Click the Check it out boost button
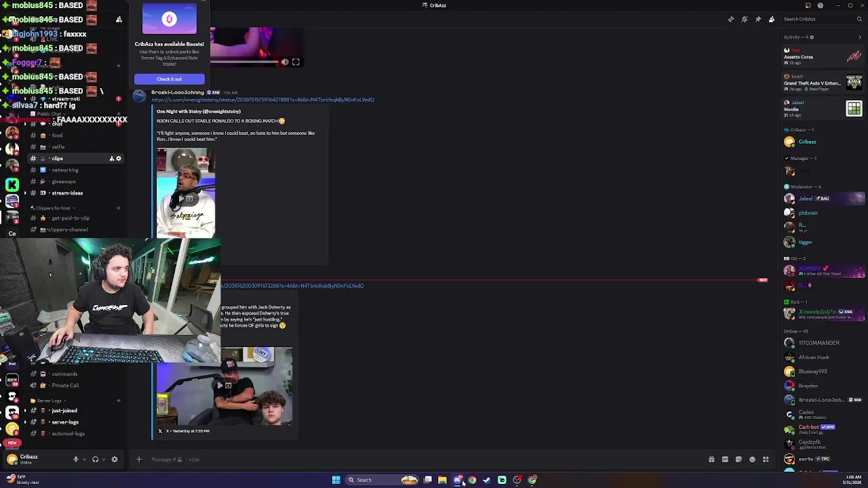This screenshot has height=488, width=868. (170, 79)
